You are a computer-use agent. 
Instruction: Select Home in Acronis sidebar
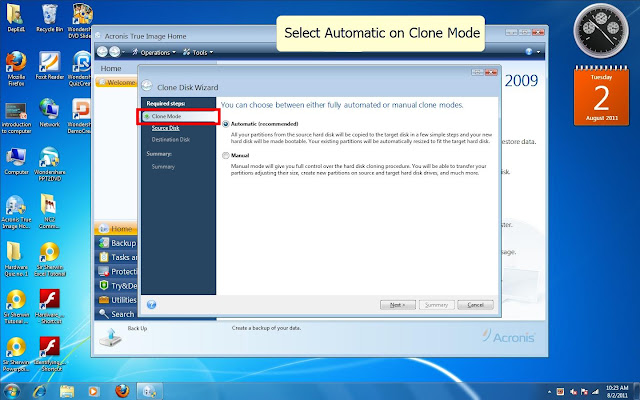click(x=116, y=229)
